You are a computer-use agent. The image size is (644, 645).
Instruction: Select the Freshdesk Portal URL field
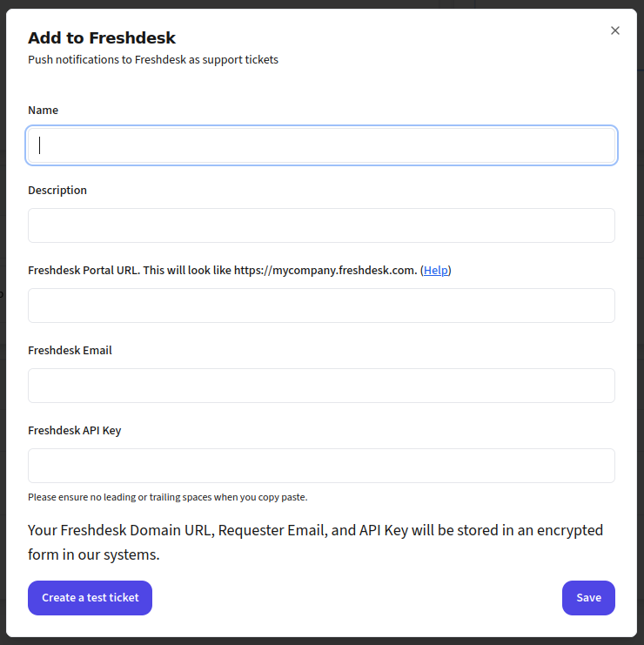point(321,306)
